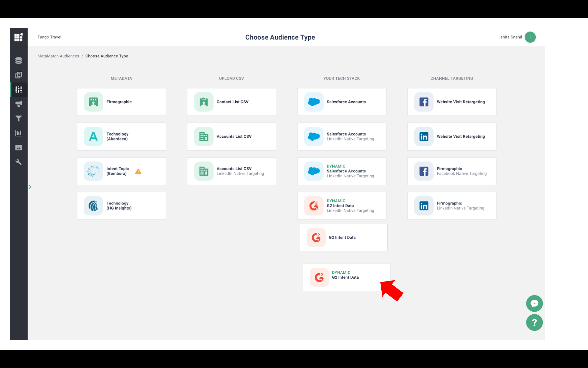The height and width of the screenshot is (368, 588).
Task: Click the Contact List CSV icon
Action: 204,102
